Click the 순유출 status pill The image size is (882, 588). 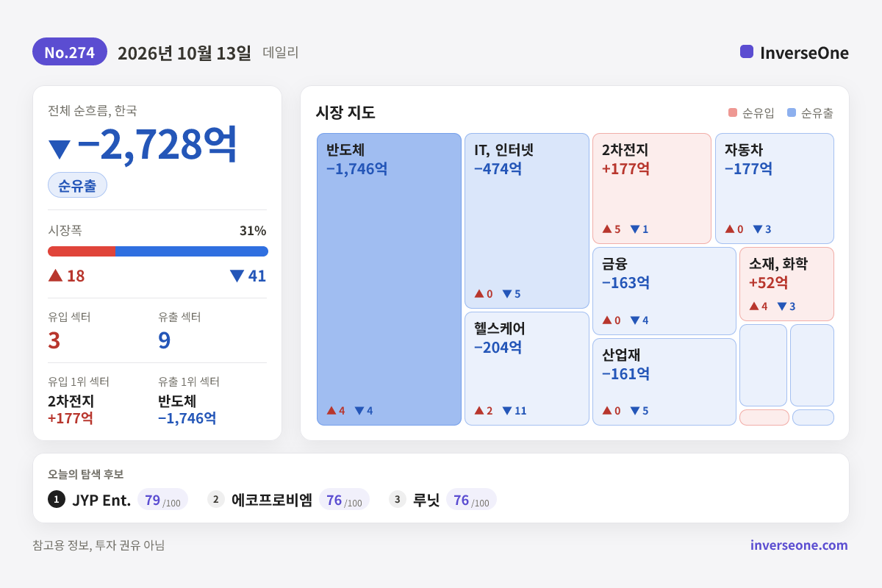click(x=77, y=185)
